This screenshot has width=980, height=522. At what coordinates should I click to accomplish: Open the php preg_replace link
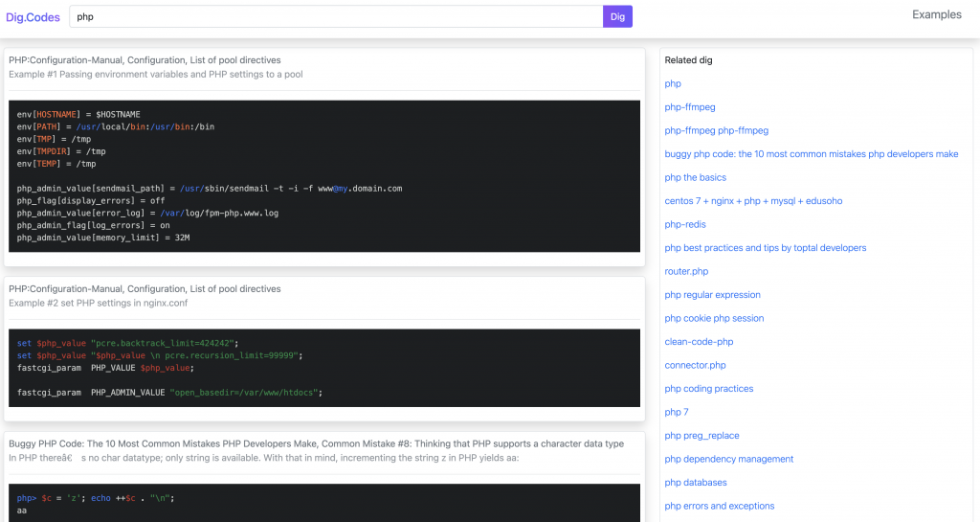[x=702, y=435]
